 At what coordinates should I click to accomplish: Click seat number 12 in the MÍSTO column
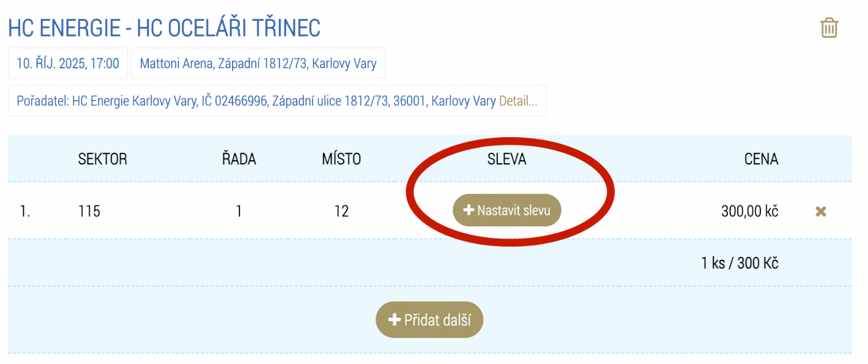pos(341,212)
